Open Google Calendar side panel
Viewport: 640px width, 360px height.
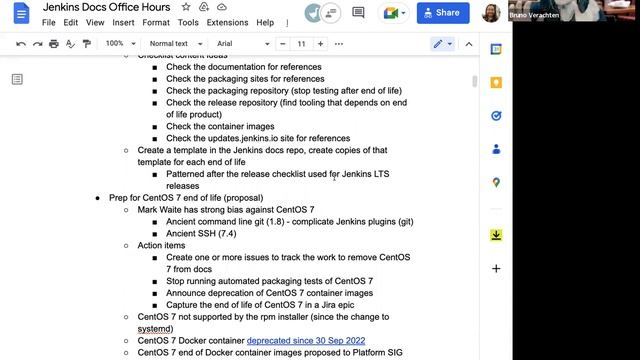tap(496, 49)
